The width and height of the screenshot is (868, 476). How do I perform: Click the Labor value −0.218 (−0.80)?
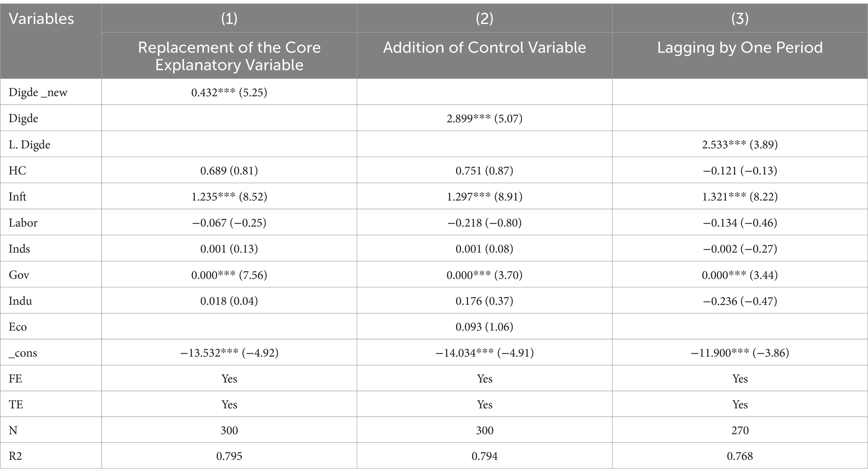click(484, 223)
